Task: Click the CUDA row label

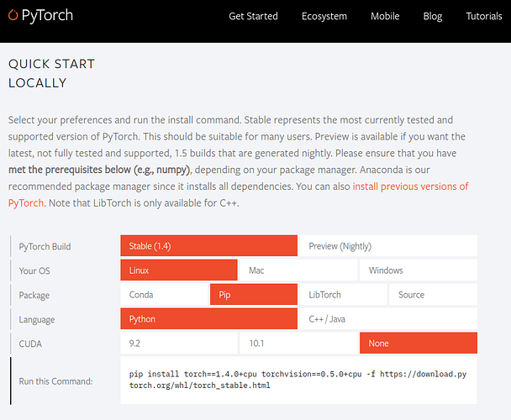Action: [30, 344]
